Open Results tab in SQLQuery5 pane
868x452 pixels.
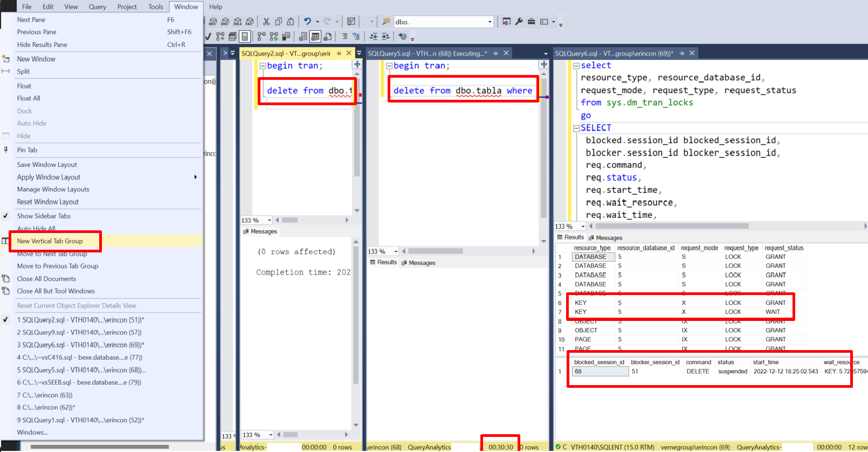[x=383, y=262]
